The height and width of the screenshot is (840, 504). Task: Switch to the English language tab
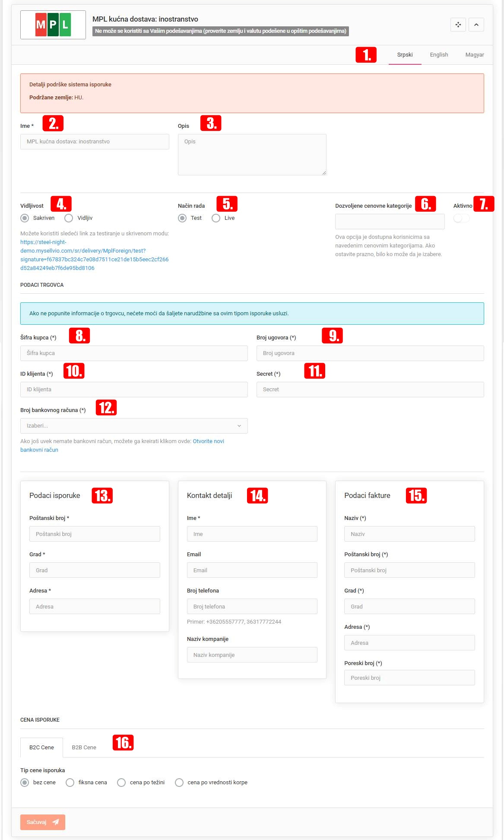pos(439,55)
